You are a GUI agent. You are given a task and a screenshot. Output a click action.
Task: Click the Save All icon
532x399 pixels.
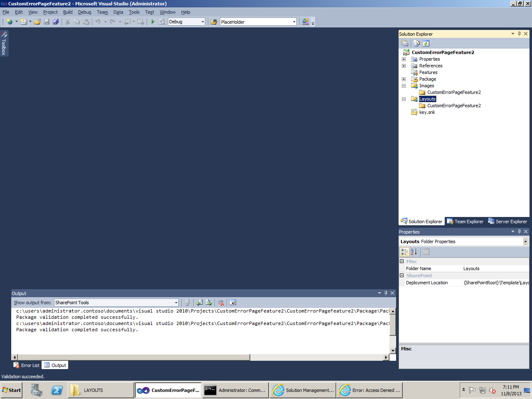tap(56, 22)
